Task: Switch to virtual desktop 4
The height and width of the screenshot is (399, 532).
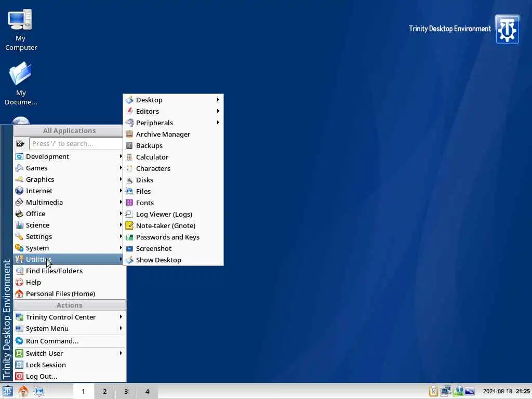Action: (147, 391)
